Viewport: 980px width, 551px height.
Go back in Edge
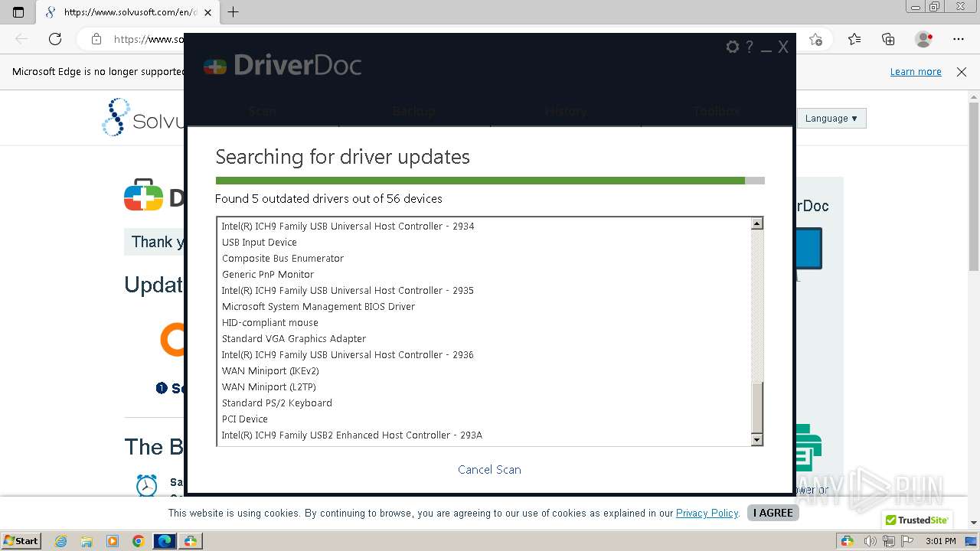pyautogui.click(x=21, y=39)
